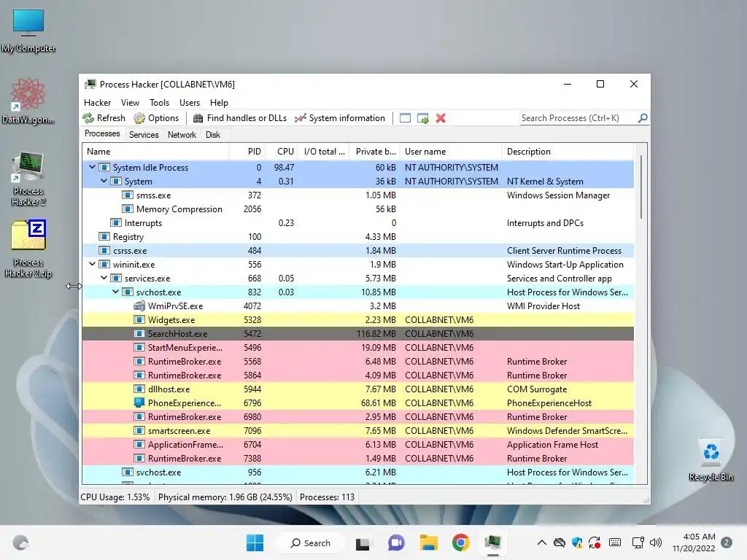Click the Search Processes input field
Viewport: 747px width, 560px height.
578,118
